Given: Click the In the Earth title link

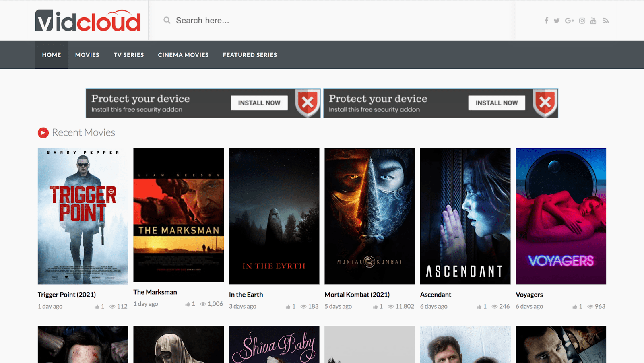Looking at the screenshot, I should tap(246, 295).
